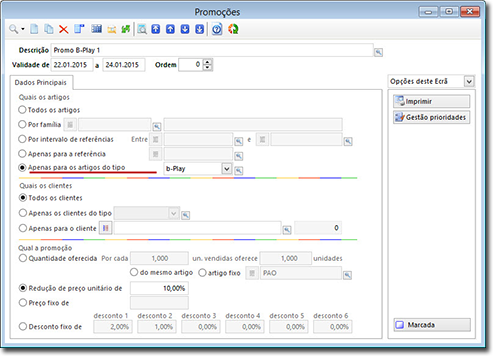
Task: Click the magnifier search icon in toolbar
Action: (13, 29)
